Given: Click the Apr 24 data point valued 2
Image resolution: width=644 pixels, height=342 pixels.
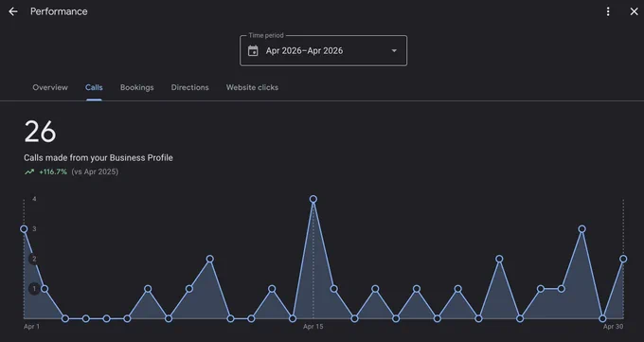Looking at the screenshot, I should click(499, 259).
